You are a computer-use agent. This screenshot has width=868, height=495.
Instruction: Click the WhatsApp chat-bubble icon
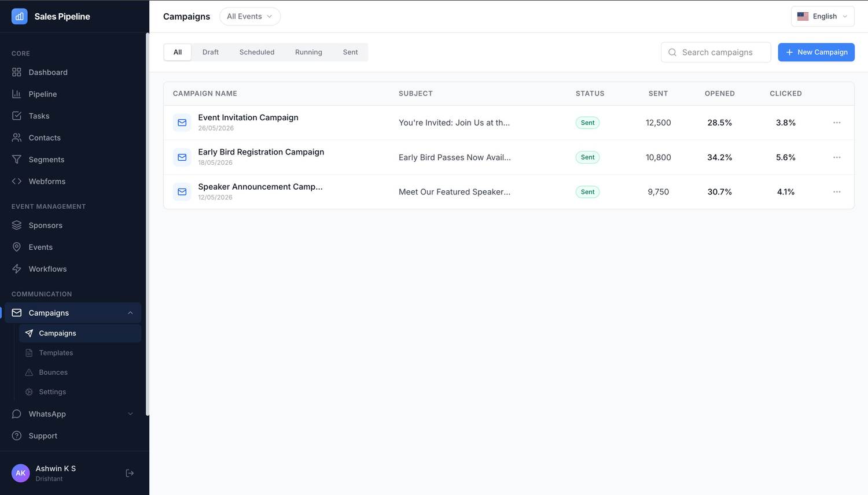[17, 414]
